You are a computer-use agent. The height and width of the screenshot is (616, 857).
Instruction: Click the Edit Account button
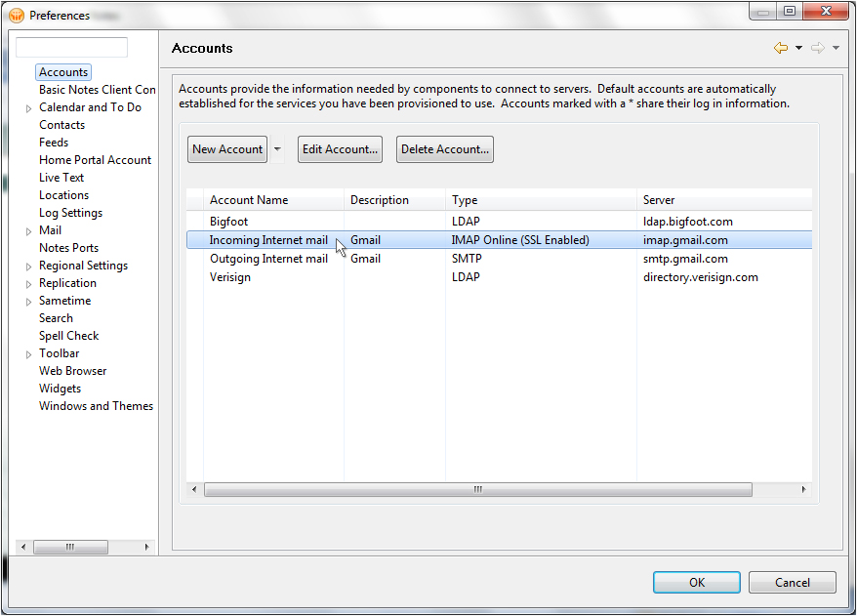click(x=340, y=149)
